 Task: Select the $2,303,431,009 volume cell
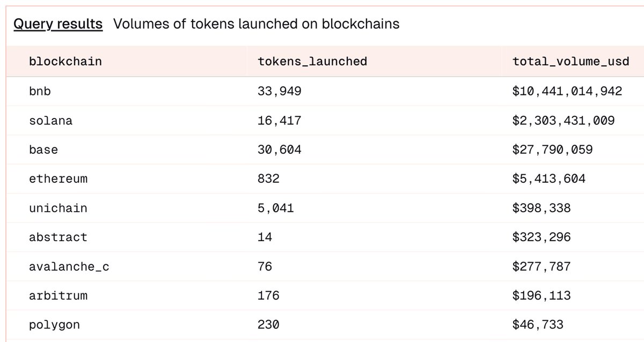[x=564, y=121]
